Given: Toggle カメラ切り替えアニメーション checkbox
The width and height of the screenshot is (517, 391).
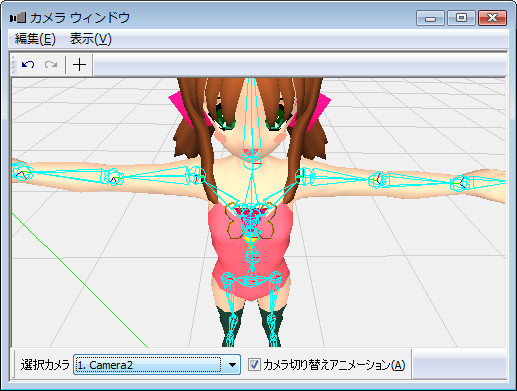Looking at the screenshot, I should (x=254, y=365).
